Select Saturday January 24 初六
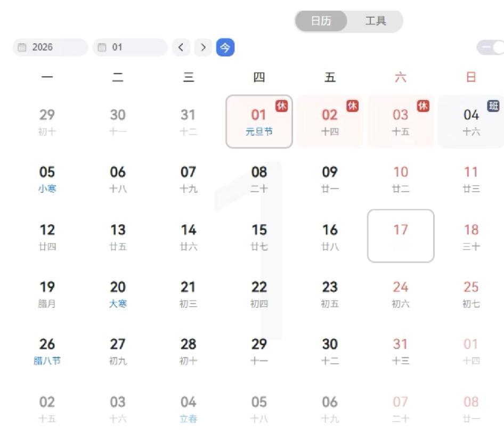 point(401,293)
